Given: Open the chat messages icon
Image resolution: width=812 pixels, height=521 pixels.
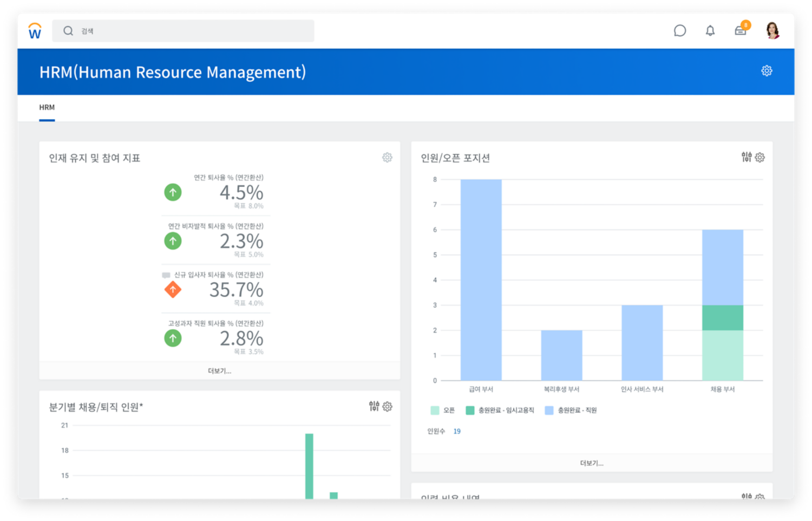Looking at the screenshot, I should [679, 31].
